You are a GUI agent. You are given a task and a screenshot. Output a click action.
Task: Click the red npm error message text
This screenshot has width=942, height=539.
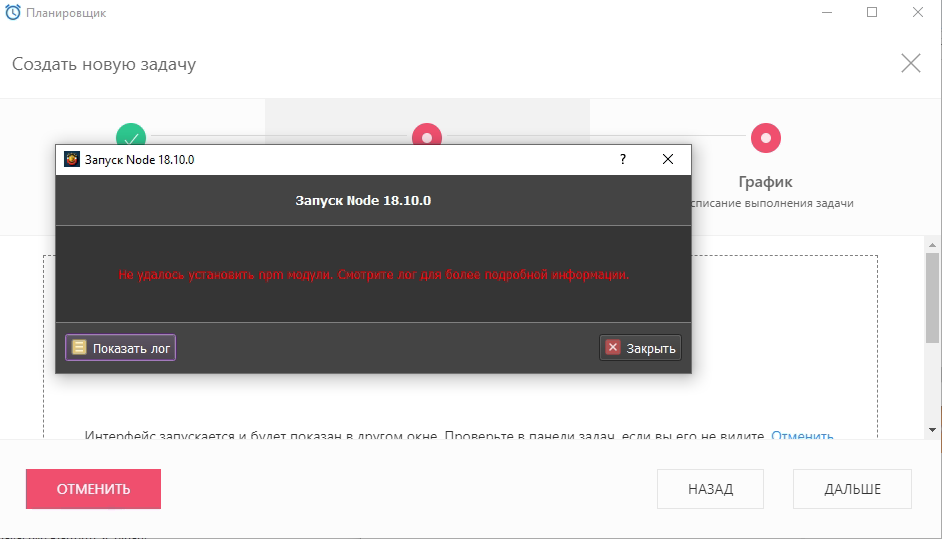[374, 275]
